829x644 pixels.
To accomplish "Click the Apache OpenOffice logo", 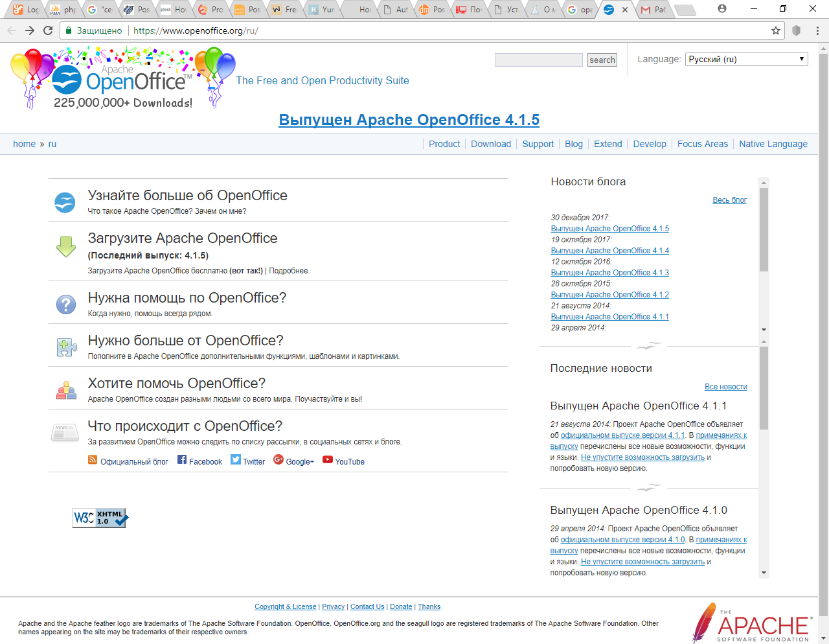I will tap(123, 78).
